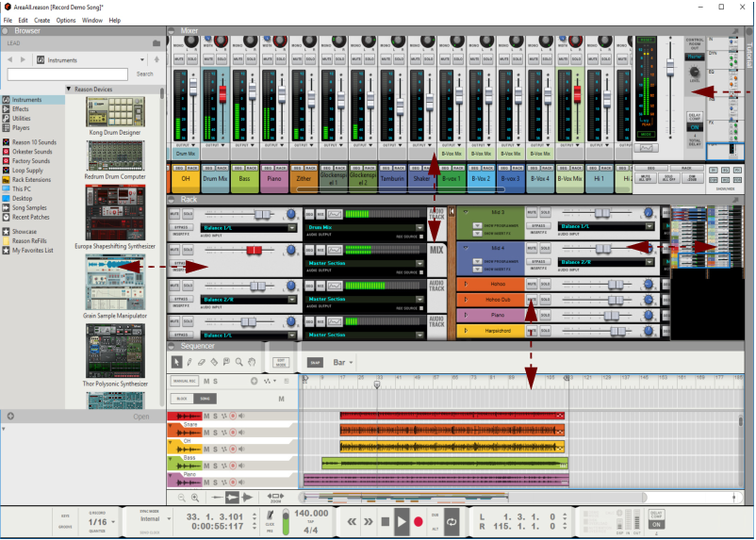Select the Pencil tool in the sequencer toolbar

pyautogui.click(x=191, y=362)
